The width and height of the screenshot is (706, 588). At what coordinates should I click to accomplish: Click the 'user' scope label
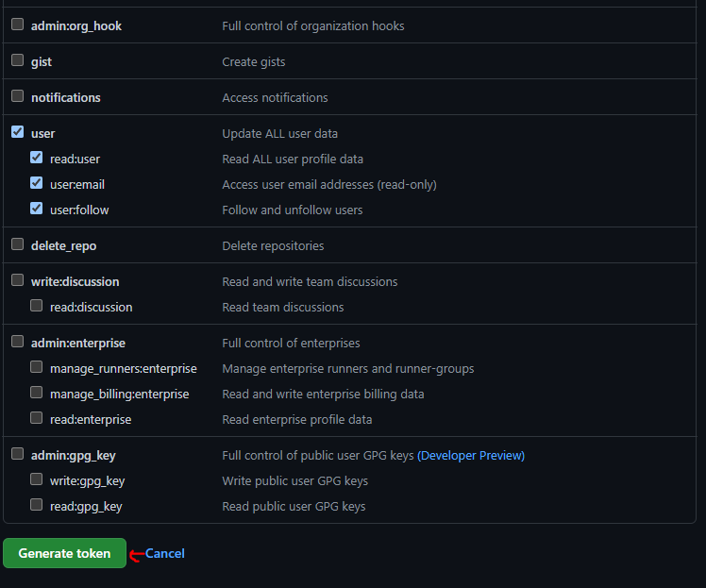pos(42,134)
